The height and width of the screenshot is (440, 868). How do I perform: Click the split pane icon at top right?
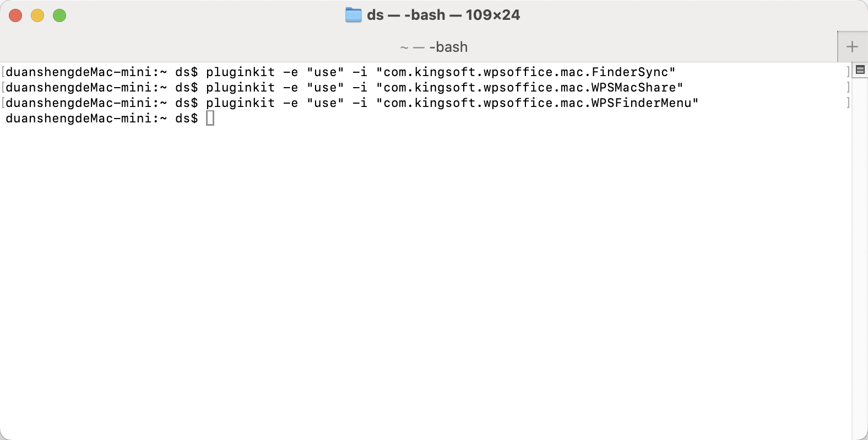(860, 69)
